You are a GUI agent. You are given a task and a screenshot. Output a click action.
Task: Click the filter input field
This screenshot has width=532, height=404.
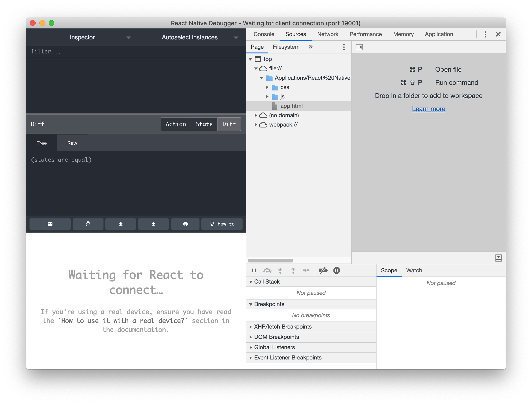(x=96, y=51)
